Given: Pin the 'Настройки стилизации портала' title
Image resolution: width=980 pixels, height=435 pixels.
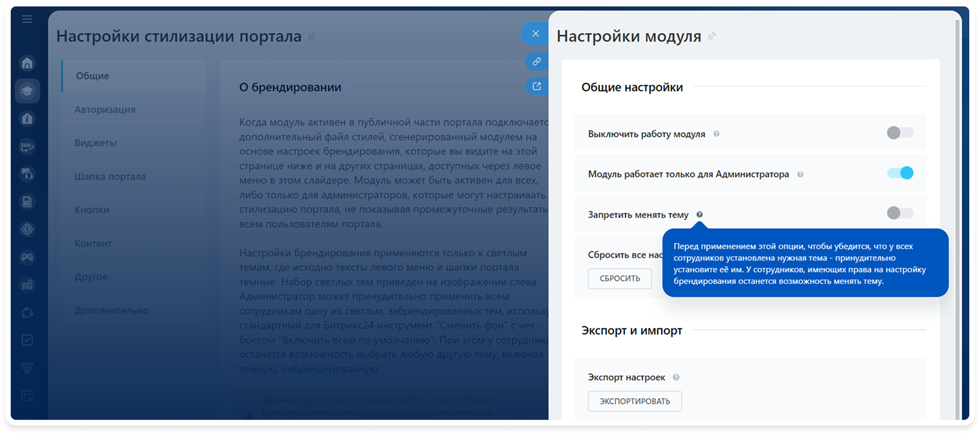Looking at the screenshot, I should [312, 36].
